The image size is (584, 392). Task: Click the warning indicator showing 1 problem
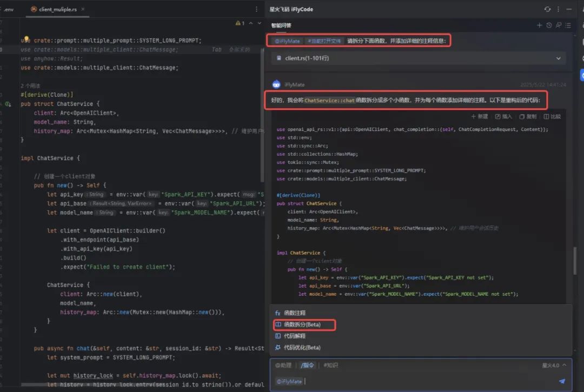(240, 23)
